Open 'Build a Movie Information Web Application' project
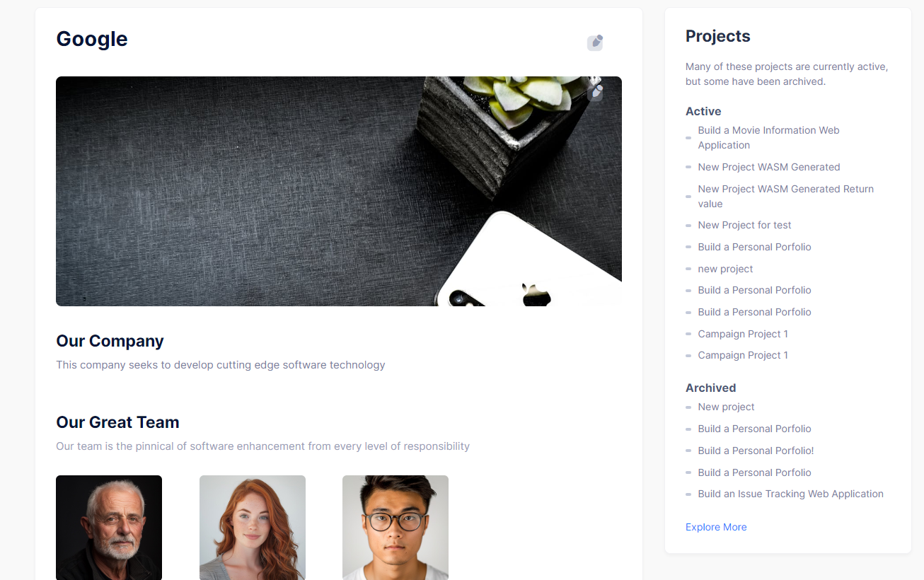This screenshot has height=580, width=924. pyautogui.click(x=769, y=138)
